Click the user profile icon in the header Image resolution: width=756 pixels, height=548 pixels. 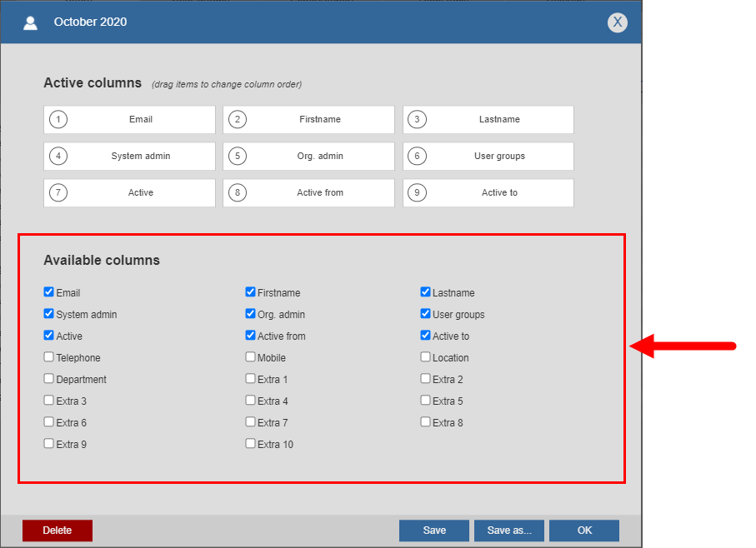(x=30, y=22)
